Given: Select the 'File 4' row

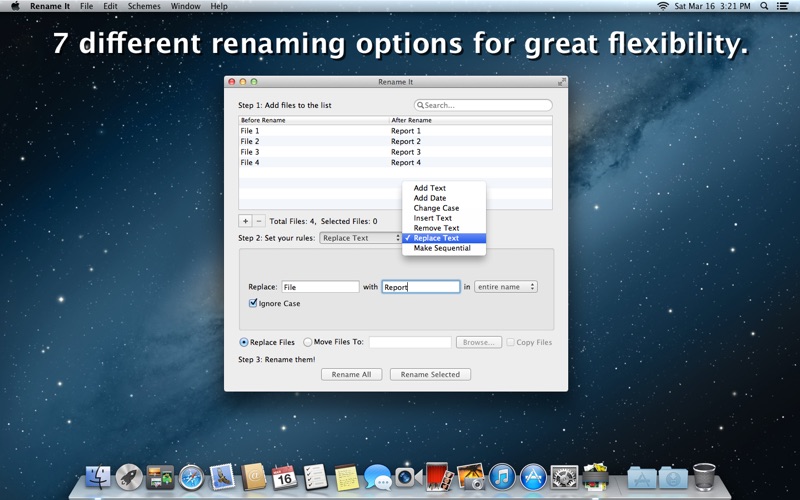Looking at the screenshot, I should pyautogui.click(x=395, y=162).
